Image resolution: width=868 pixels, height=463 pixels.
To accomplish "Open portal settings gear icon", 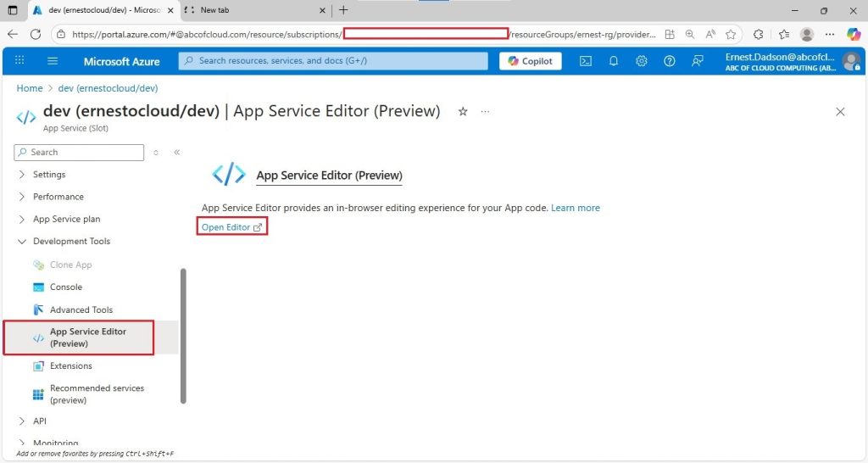I will pyautogui.click(x=641, y=61).
